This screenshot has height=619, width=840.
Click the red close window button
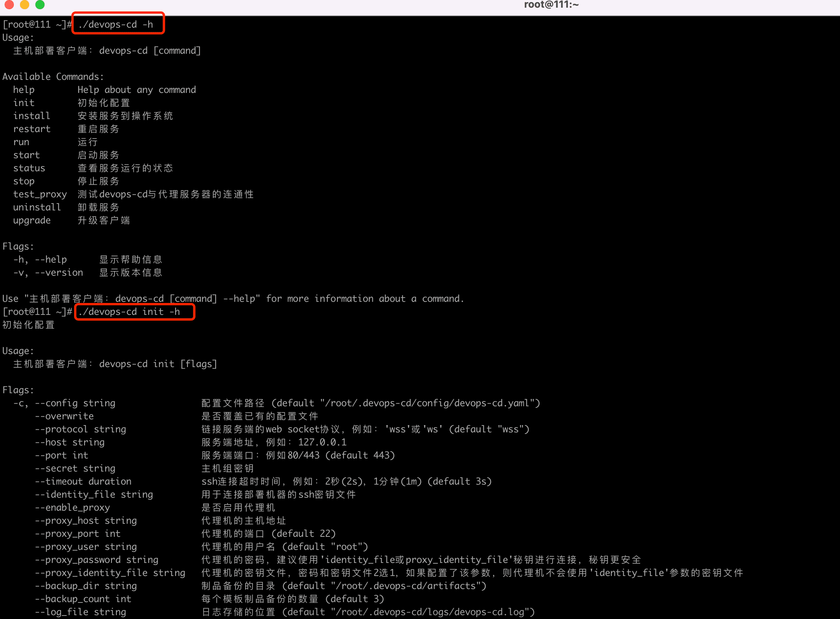pos(9,4)
